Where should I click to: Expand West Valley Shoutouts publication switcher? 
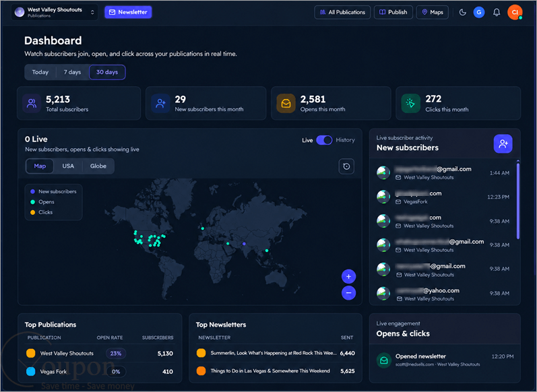55,12
